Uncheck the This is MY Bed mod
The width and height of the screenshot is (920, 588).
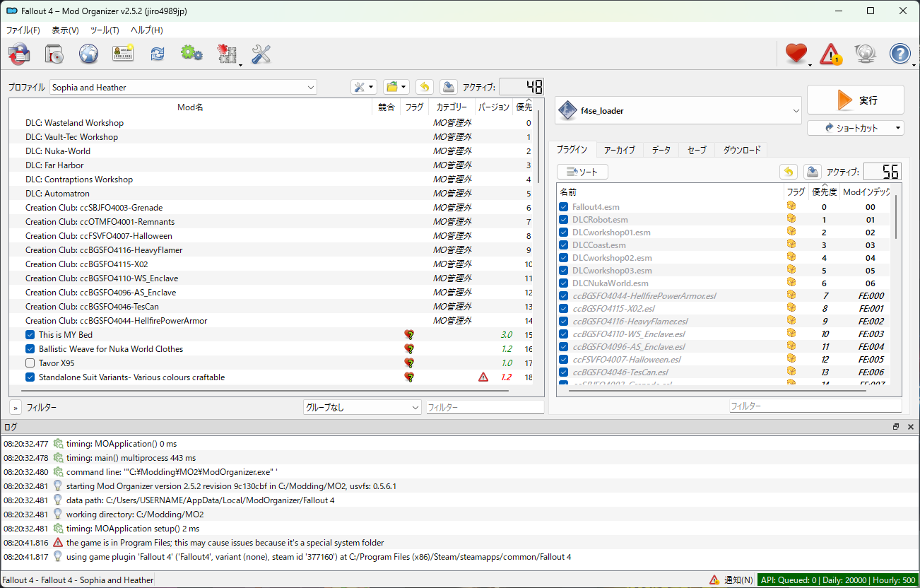pyautogui.click(x=30, y=335)
